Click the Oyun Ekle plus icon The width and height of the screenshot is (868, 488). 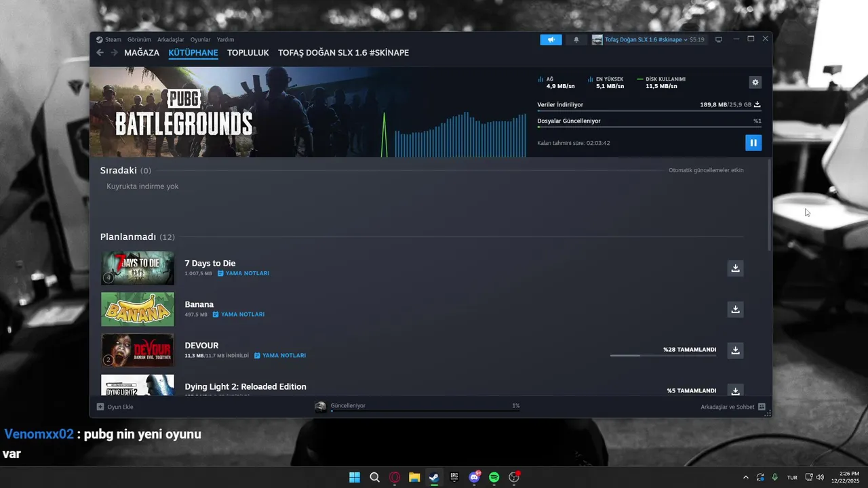tap(100, 407)
